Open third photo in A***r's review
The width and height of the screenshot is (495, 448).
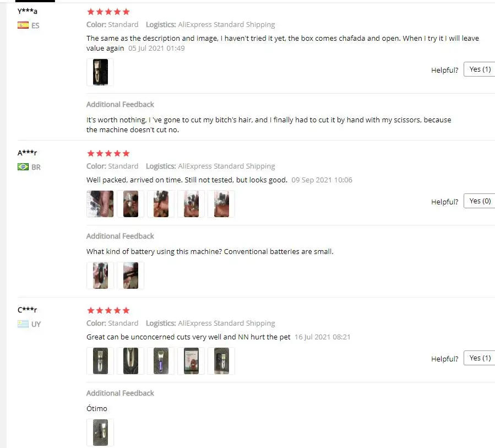click(x=161, y=204)
